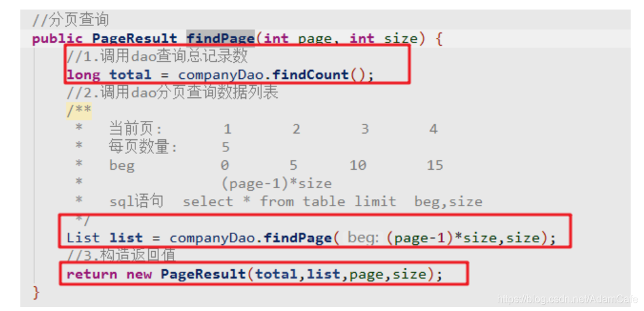Click the "beg" label in the comment table
Screen dimensions: 644x311
pos(121,165)
